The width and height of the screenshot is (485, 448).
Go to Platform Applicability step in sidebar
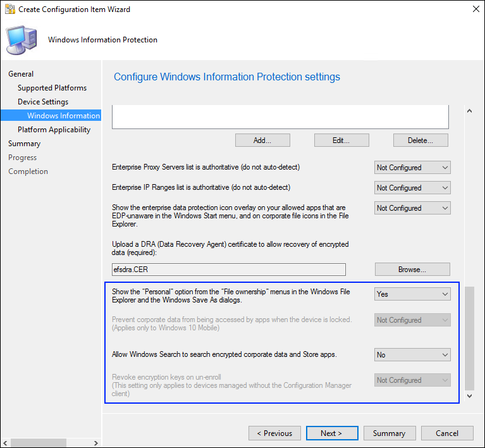pos(54,130)
